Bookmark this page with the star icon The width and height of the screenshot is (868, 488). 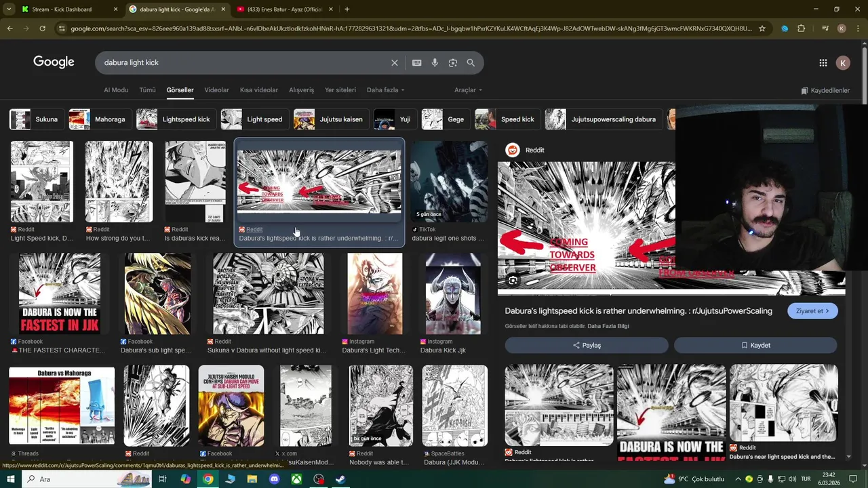pos(762,28)
